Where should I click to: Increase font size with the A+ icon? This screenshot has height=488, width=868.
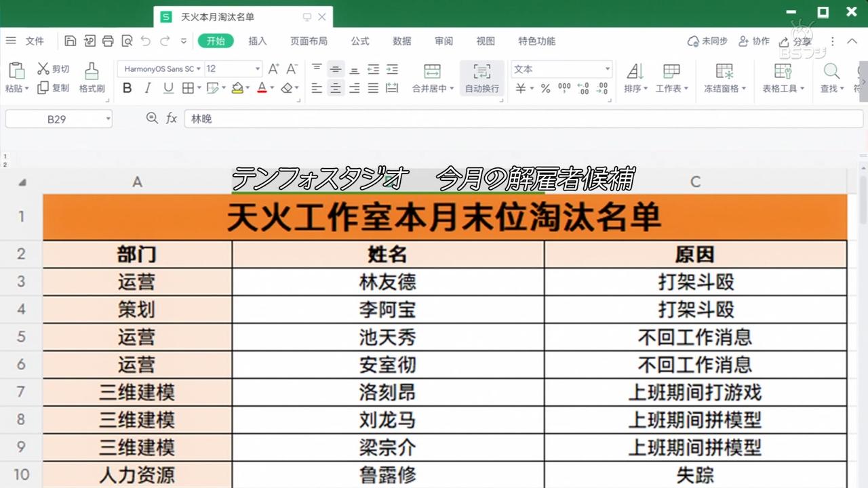tap(273, 68)
